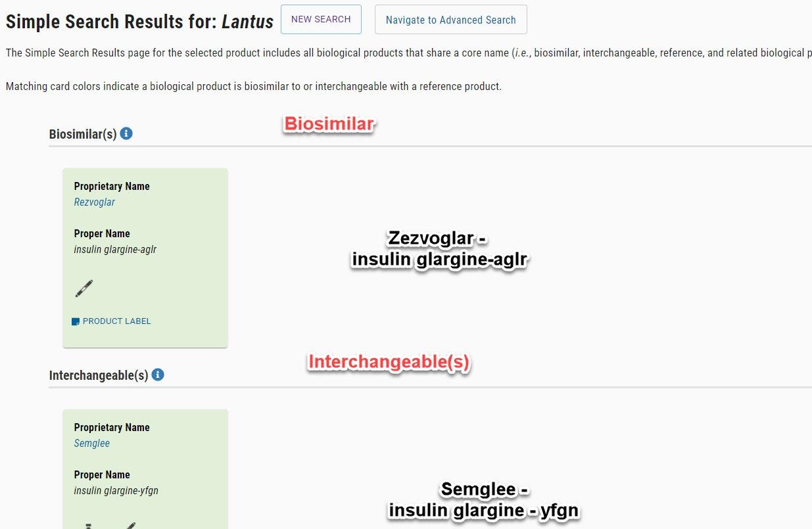Start a new search with NEW SEARCH
The width and height of the screenshot is (812, 529).
[x=321, y=20]
